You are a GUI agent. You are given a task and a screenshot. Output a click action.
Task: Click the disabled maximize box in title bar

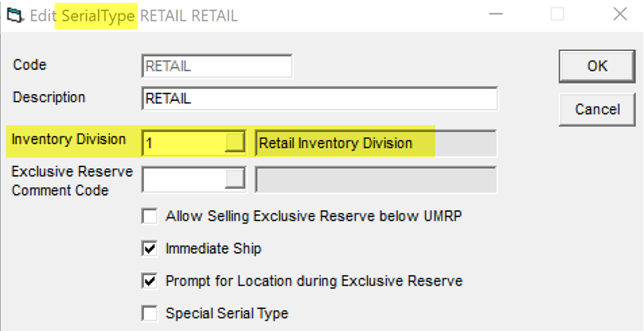click(557, 15)
